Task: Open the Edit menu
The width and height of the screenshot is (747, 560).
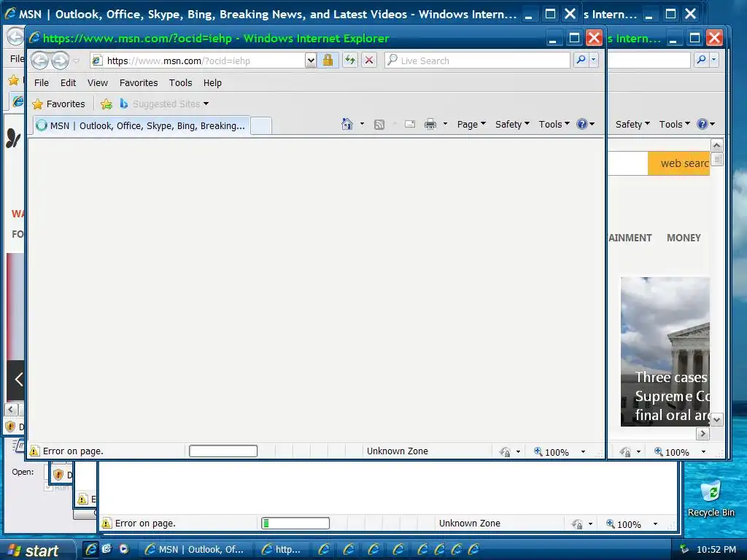Action: click(x=68, y=83)
